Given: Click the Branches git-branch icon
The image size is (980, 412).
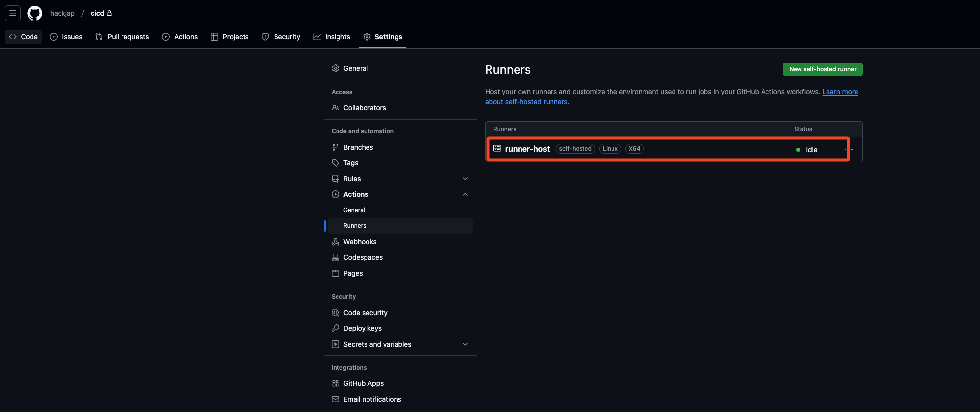Looking at the screenshot, I should 336,147.
